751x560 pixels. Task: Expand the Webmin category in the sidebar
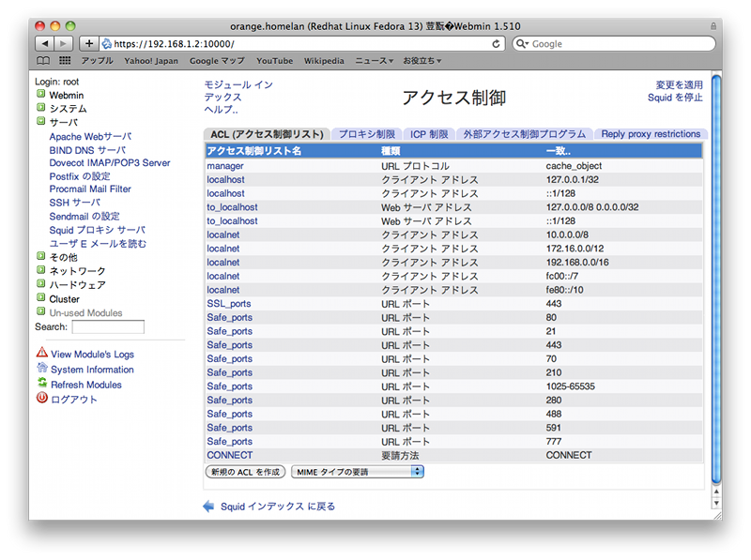[41, 95]
